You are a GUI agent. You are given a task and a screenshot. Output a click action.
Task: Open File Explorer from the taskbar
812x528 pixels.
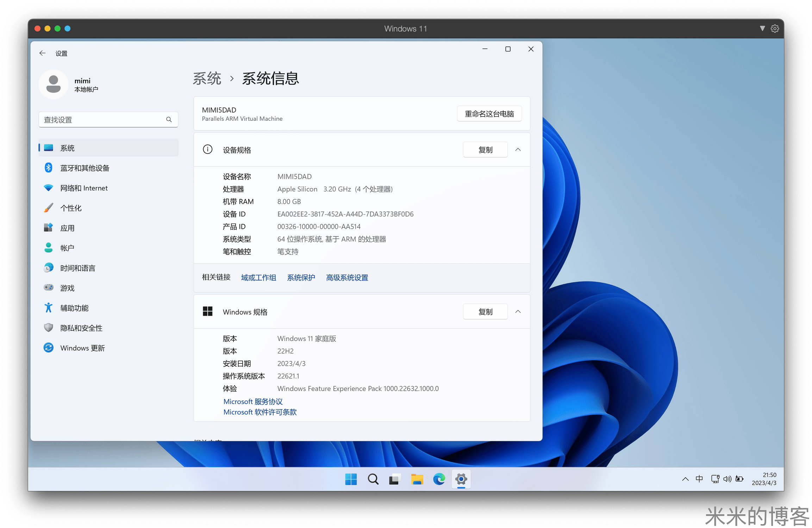tap(417, 479)
